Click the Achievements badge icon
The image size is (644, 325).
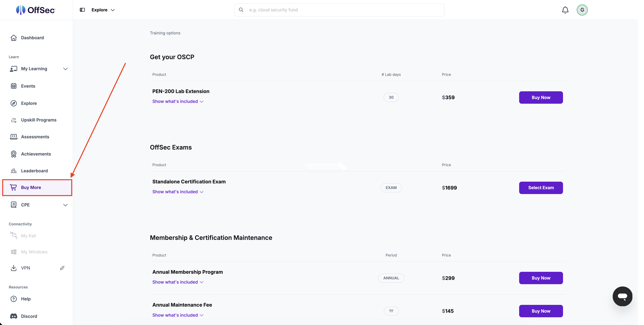pos(14,154)
